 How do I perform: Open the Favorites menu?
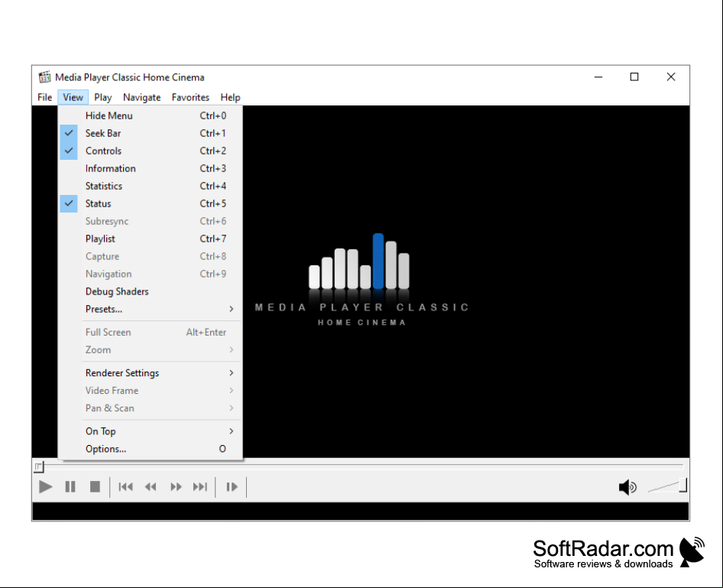[190, 97]
